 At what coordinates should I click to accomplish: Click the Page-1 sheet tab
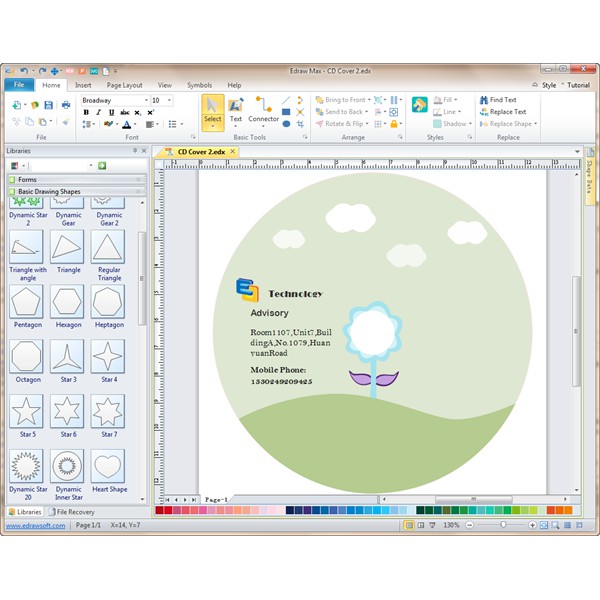pyautogui.click(x=216, y=499)
